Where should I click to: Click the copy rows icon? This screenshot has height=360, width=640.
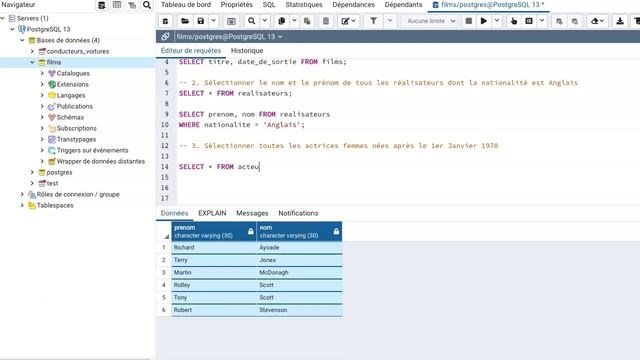pyautogui.click(x=281, y=21)
